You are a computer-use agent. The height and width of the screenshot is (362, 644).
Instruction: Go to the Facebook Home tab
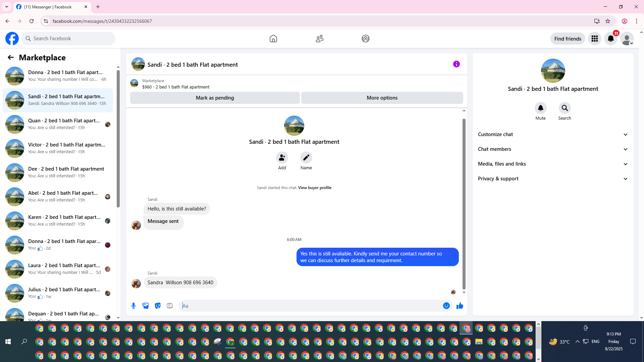(273, 39)
